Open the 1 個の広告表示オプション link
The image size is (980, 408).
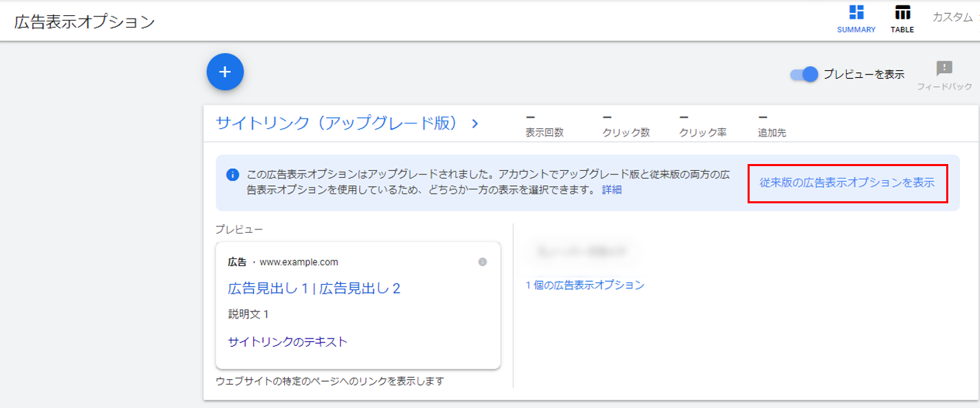(585, 285)
